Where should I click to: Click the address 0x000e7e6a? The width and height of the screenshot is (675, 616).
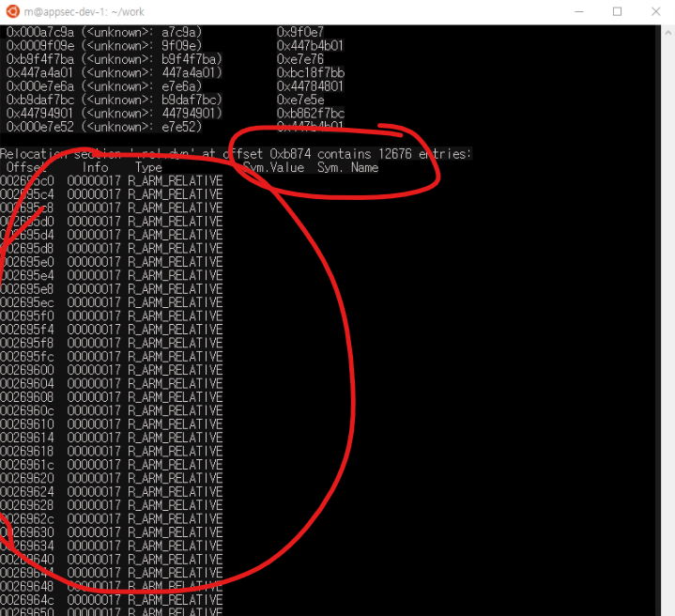coord(40,86)
